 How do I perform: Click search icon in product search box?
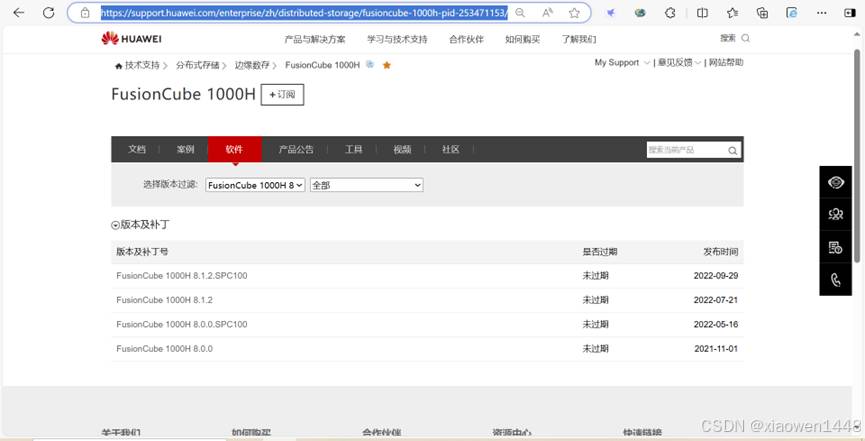(733, 150)
